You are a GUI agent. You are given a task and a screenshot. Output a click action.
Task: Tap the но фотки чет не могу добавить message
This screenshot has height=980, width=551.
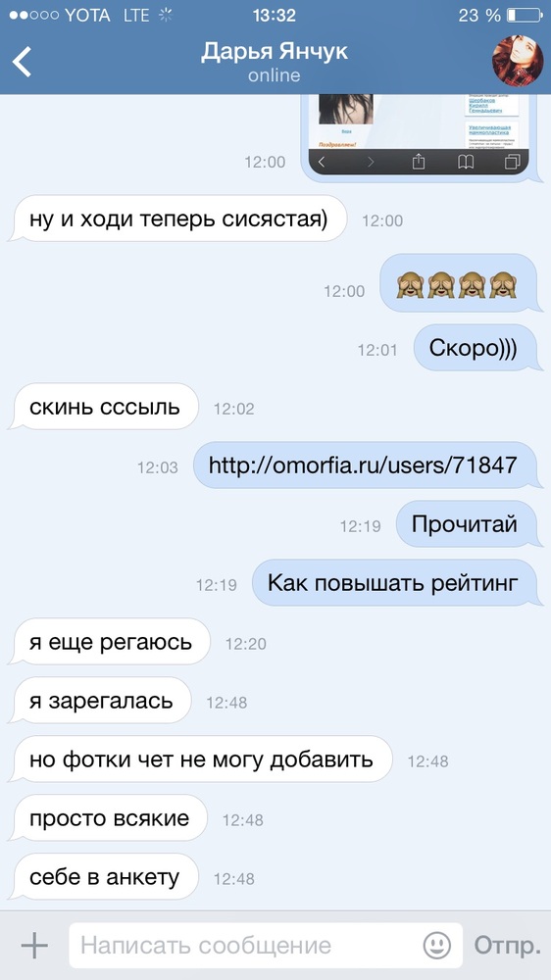tap(201, 759)
